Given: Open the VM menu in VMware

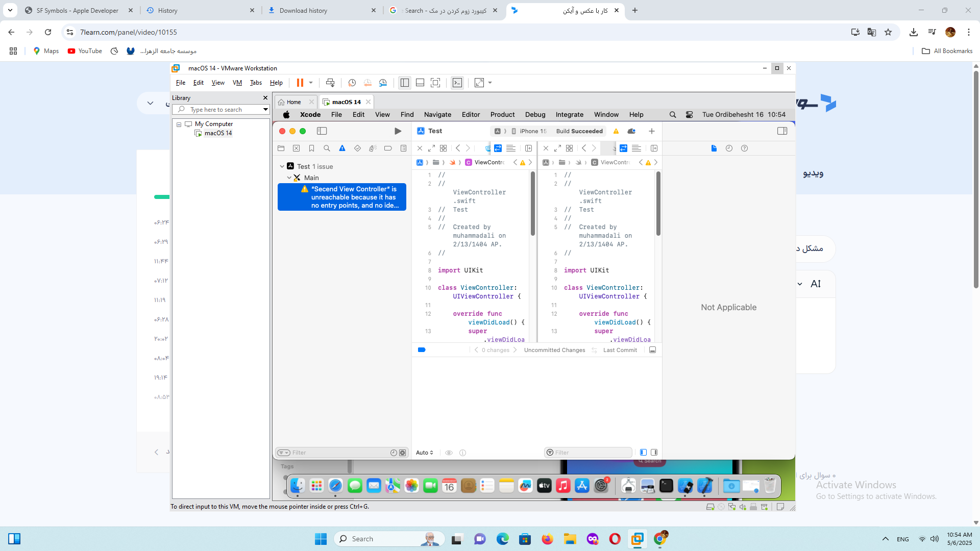Looking at the screenshot, I should tap(237, 83).
